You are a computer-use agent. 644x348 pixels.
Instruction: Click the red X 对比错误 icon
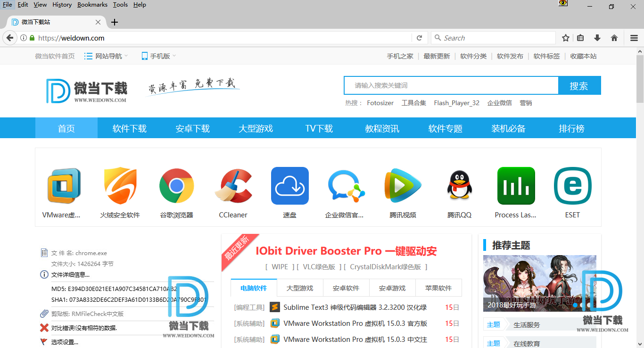pyautogui.click(x=44, y=328)
